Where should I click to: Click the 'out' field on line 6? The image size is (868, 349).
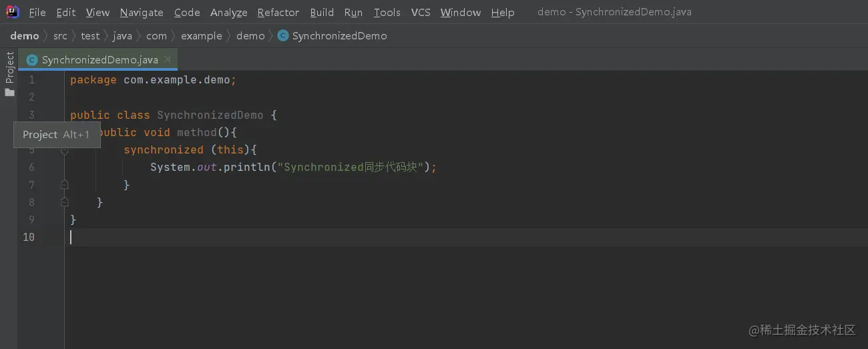coord(207,167)
